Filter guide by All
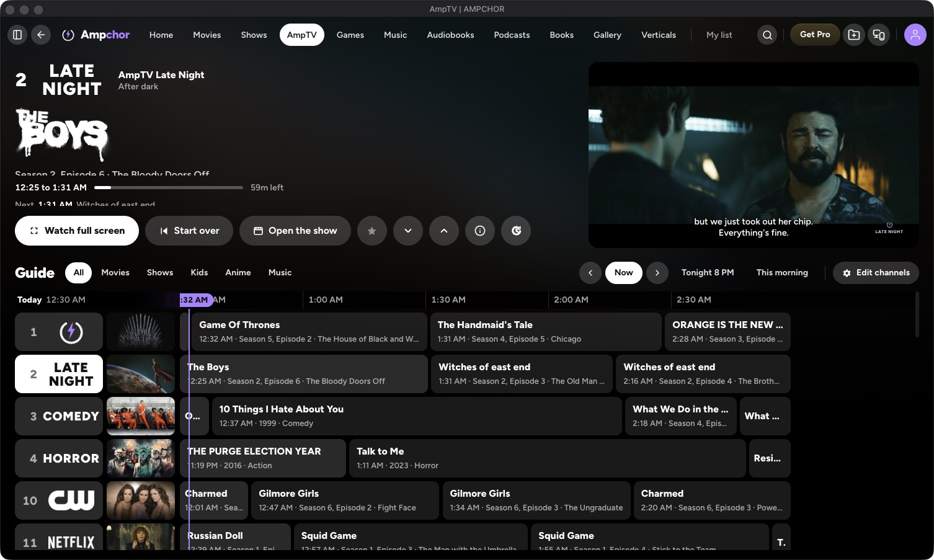Screen dimensions: 934x560 point(79,273)
